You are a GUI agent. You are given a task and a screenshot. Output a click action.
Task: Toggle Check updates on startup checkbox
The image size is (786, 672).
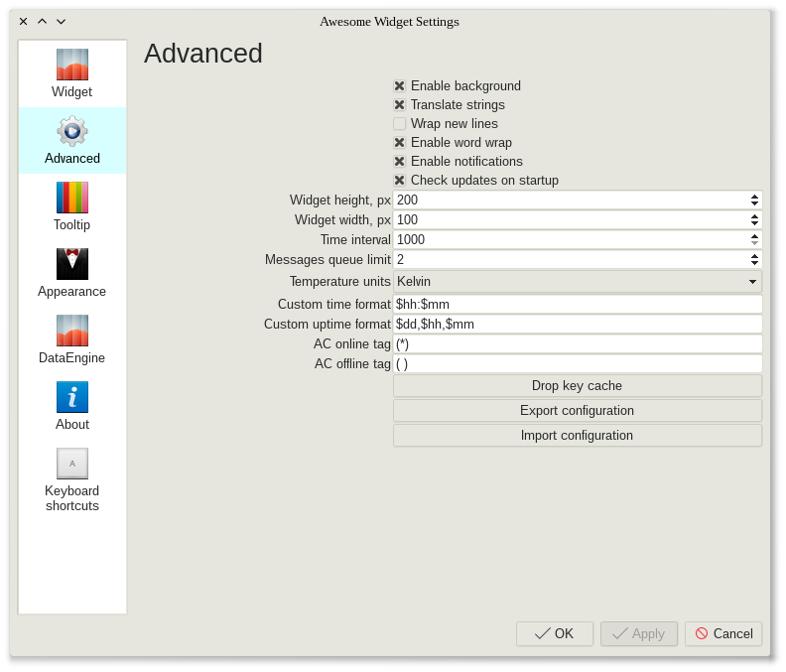400,181
